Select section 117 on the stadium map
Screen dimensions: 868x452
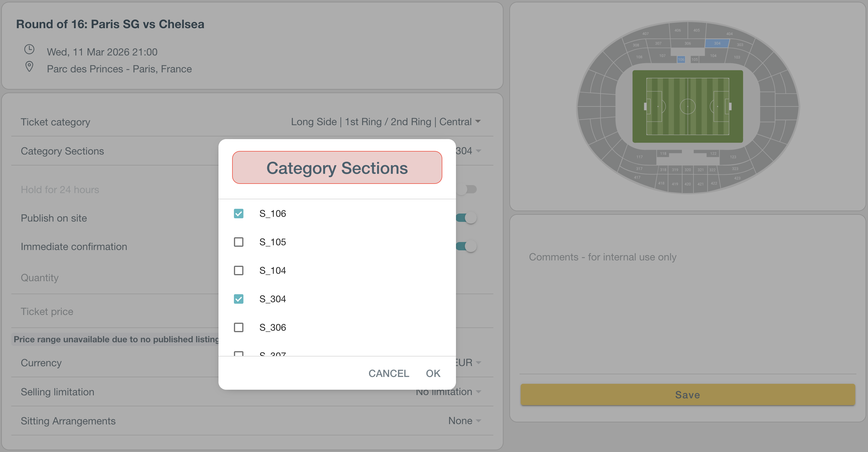639,157
